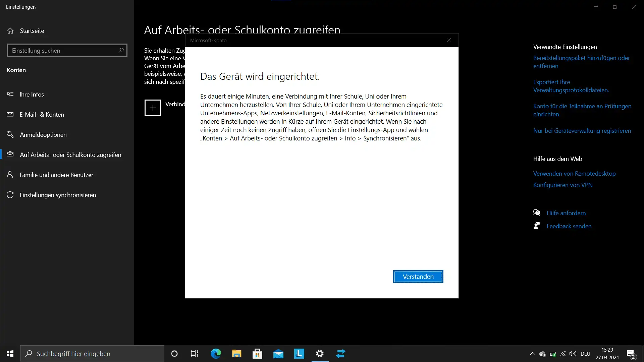Close the Einstellungen window
644x362 pixels.
click(x=634, y=7)
